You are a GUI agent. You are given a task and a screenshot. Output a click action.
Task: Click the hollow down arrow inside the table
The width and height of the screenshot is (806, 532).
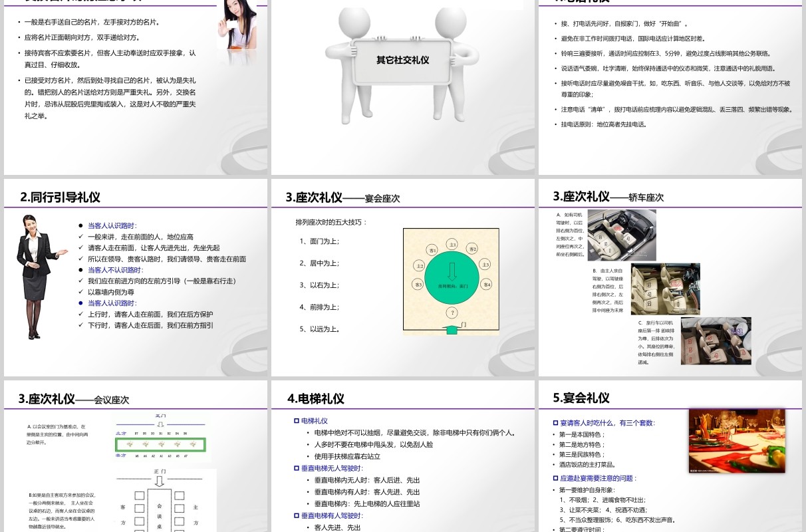452,271
